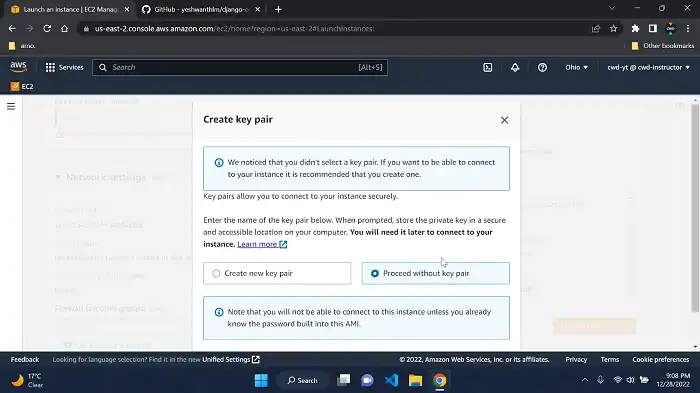Open File Explorer from the taskbar
Image resolution: width=700 pixels, height=393 pixels.
[416, 380]
